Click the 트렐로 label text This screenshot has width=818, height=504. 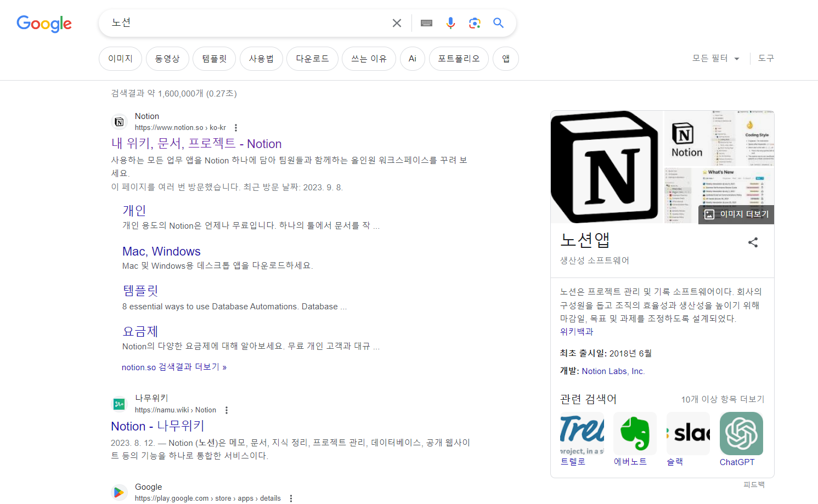pyautogui.click(x=573, y=462)
